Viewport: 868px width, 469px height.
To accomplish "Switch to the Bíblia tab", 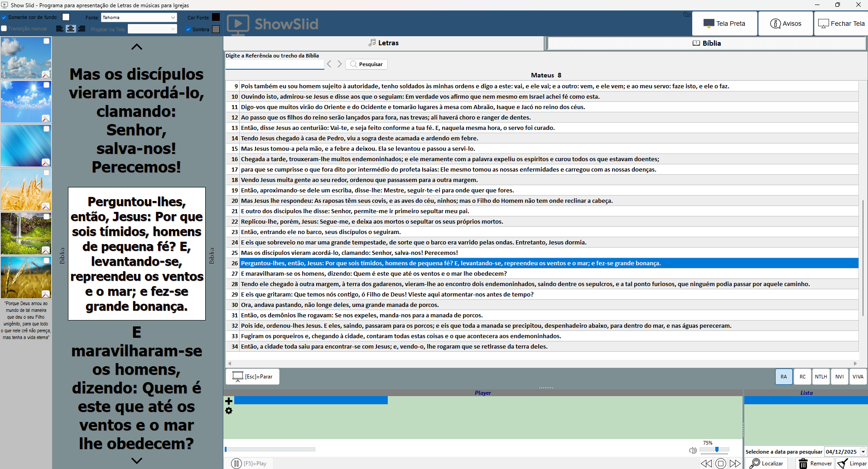I will [x=706, y=43].
